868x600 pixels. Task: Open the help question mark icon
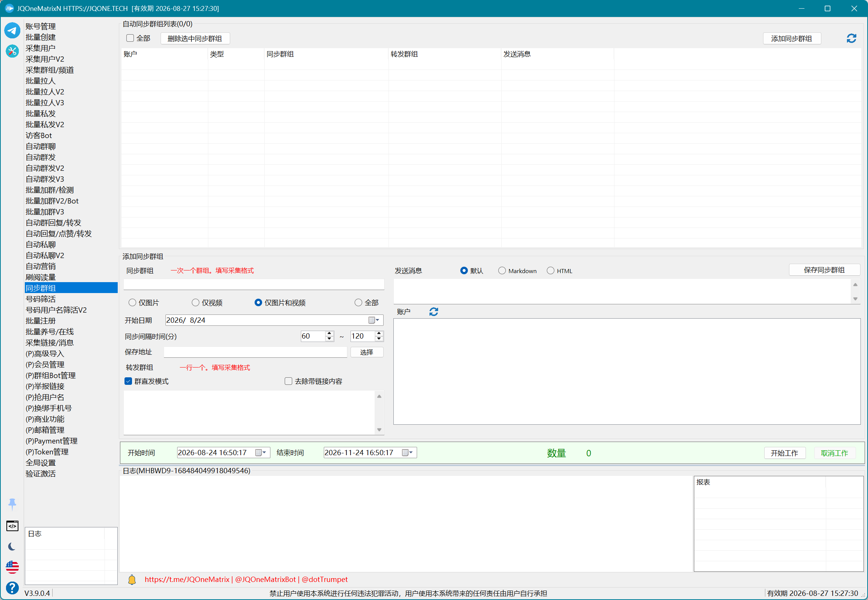pos(12,588)
